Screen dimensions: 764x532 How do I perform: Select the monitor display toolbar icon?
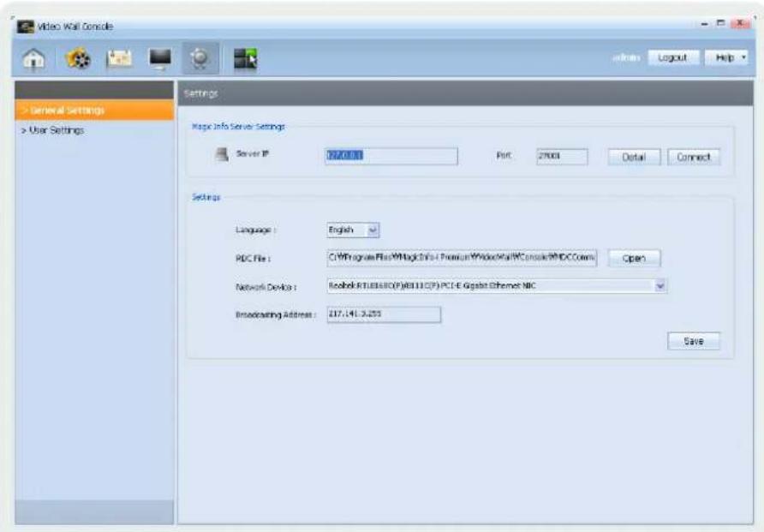pos(160,59)
